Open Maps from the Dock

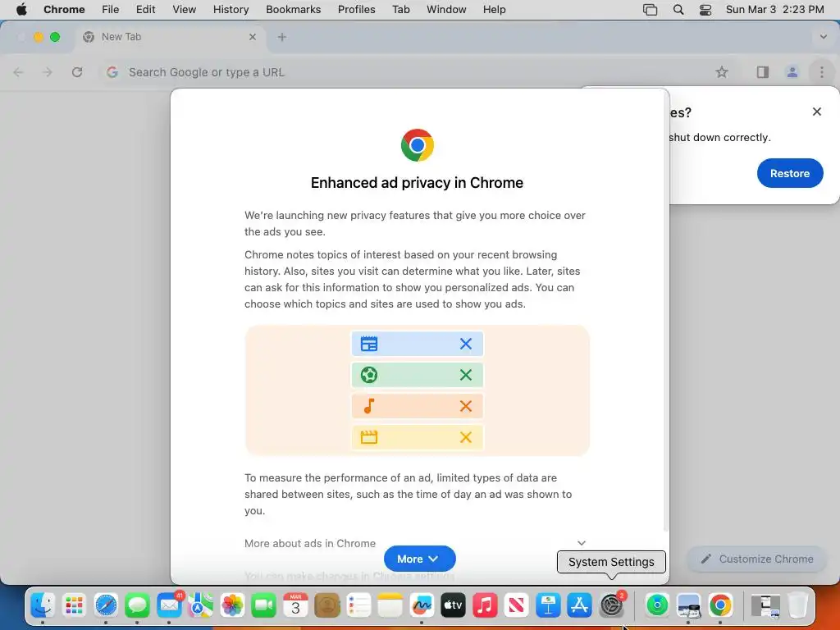[x=200, y=605]
